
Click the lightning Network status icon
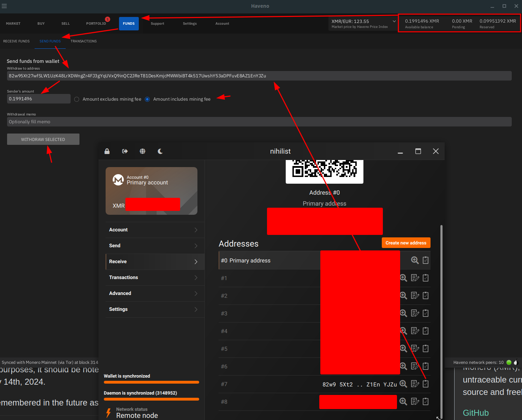click(x=109, y=413)
